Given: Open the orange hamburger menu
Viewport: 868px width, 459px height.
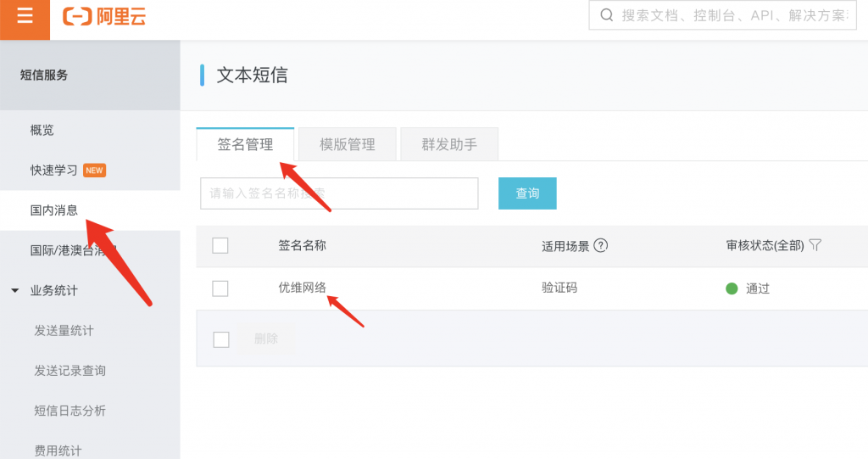Looking at the screenshot, I should [25, 16].
